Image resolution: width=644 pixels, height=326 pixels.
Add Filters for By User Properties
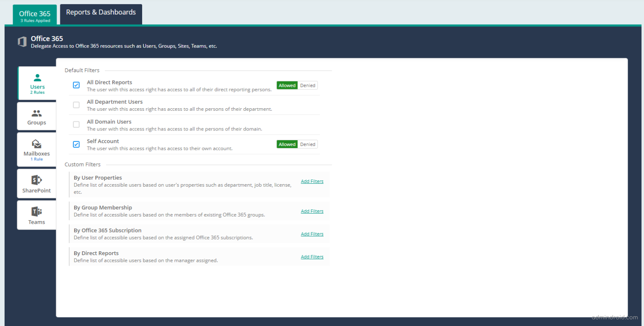click(312, 181)
